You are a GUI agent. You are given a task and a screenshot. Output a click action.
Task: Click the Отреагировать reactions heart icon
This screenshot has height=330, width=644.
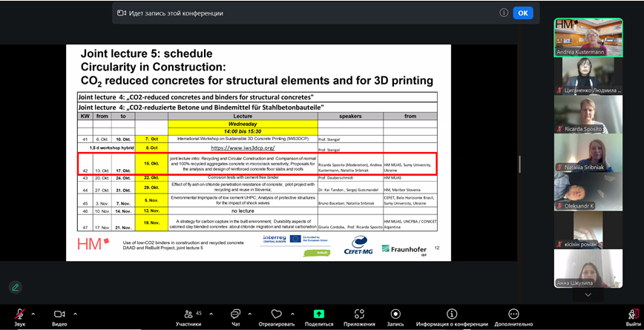(x=277, y=314)
